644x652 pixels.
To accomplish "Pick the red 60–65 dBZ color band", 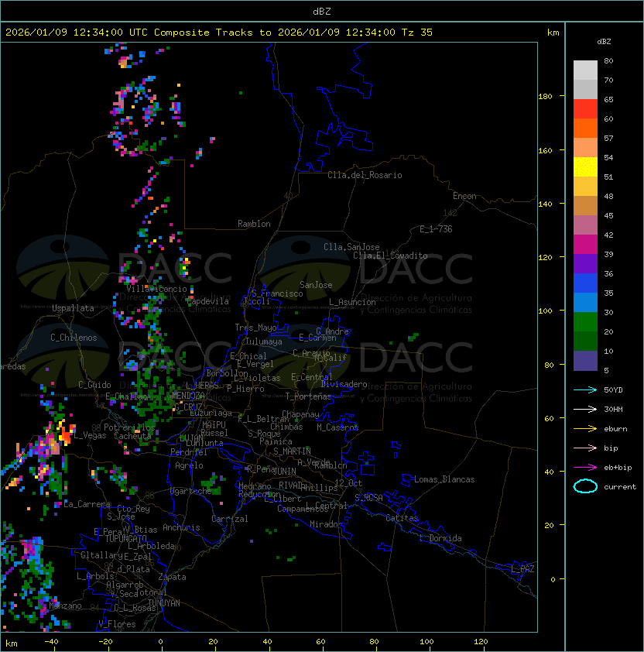I will pos(585,109).
